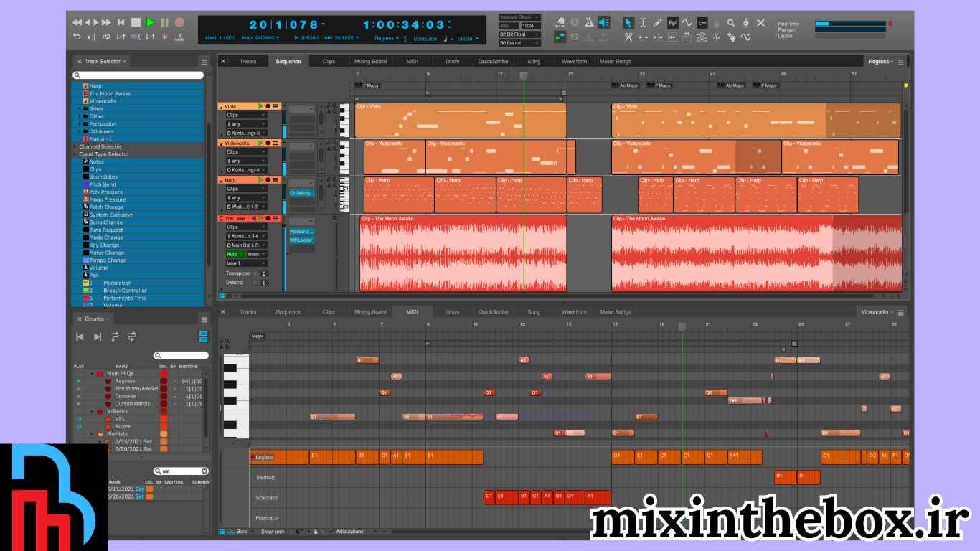Screen dimensions: 980x551
Task: Select the Mute X tool
Action: pos(760,23)
